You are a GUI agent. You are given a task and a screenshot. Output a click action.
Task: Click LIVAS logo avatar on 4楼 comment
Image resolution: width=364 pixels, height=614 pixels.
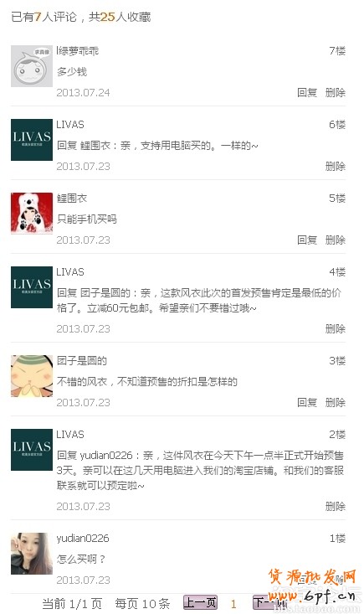pyautogui.click(x=32, y=287)
